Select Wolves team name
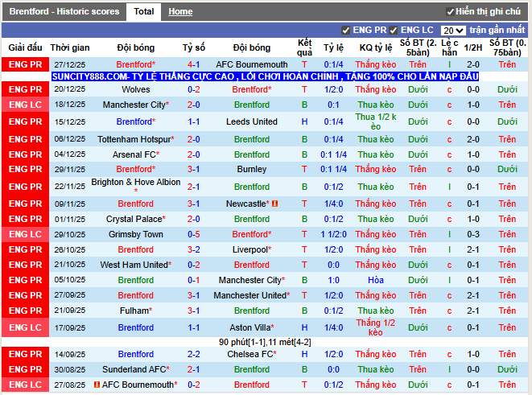This screenshot has width=532, height=395. pyautogui.click(x=136, y=89)
